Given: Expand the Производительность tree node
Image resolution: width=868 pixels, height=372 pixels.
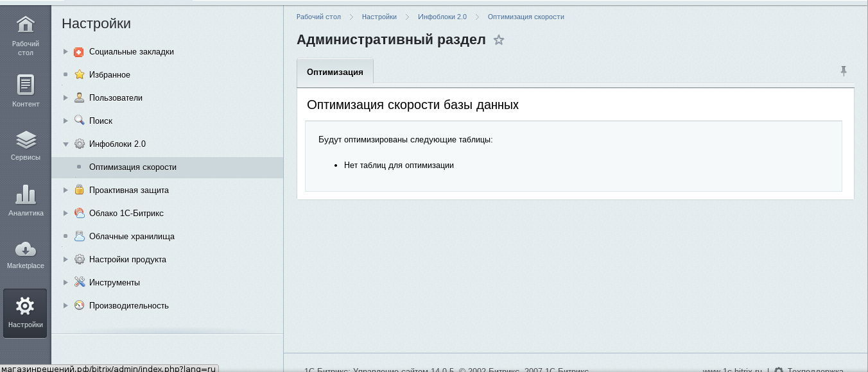Looking at the screenshot, I should point(65,306).
